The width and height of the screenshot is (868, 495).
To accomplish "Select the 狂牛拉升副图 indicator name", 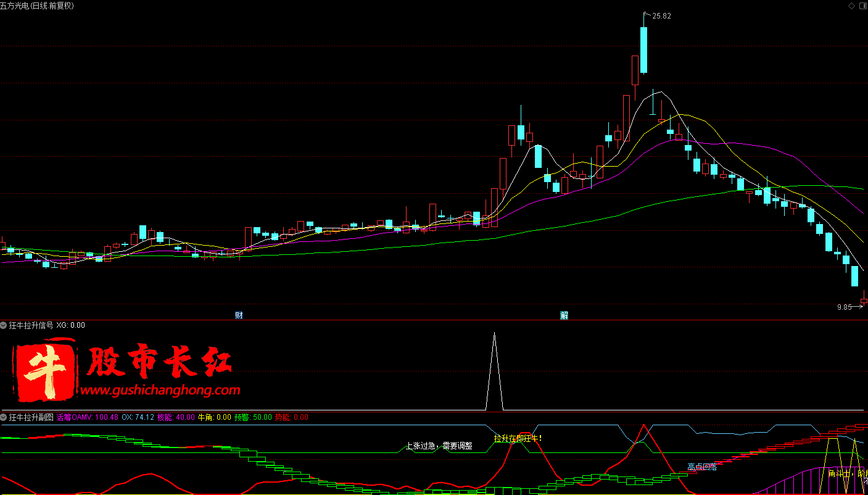I will [x=31, y=417].
